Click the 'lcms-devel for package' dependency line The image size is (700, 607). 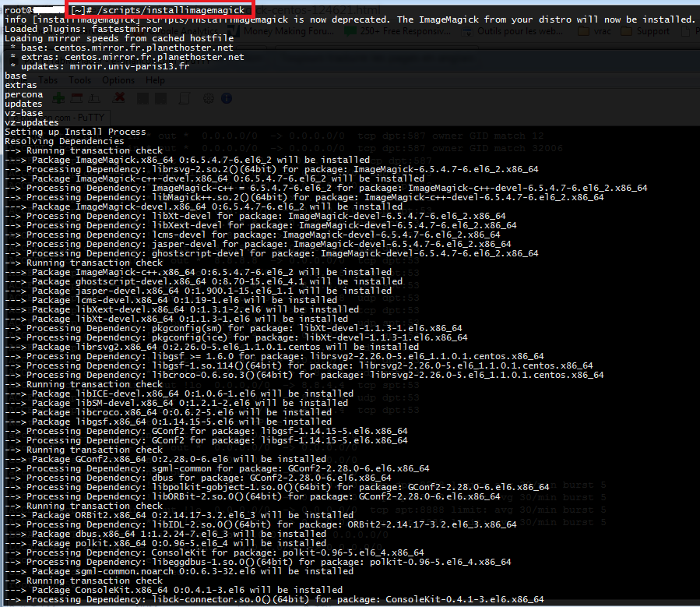[x=252, y=235]
